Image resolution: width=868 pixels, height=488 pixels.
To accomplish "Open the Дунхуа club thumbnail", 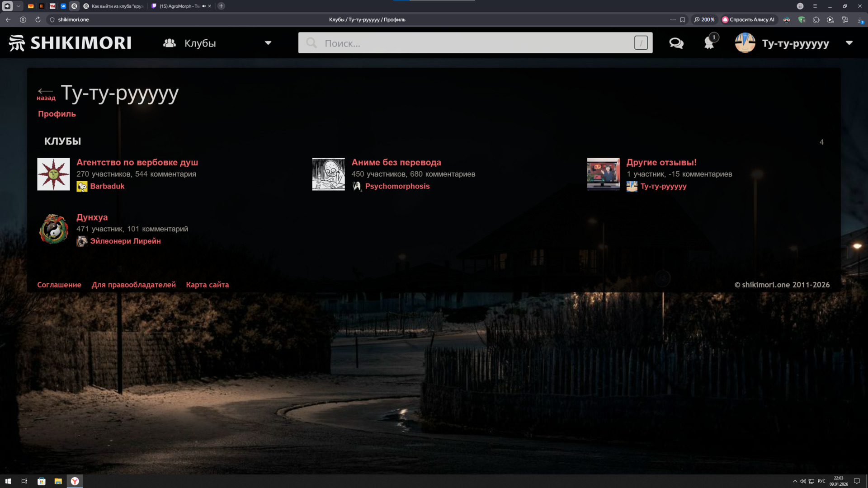I will (x=54, y=229).
